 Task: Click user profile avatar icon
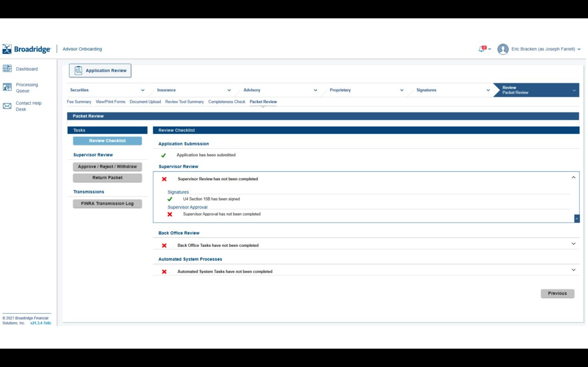click(x=503, y=49)
